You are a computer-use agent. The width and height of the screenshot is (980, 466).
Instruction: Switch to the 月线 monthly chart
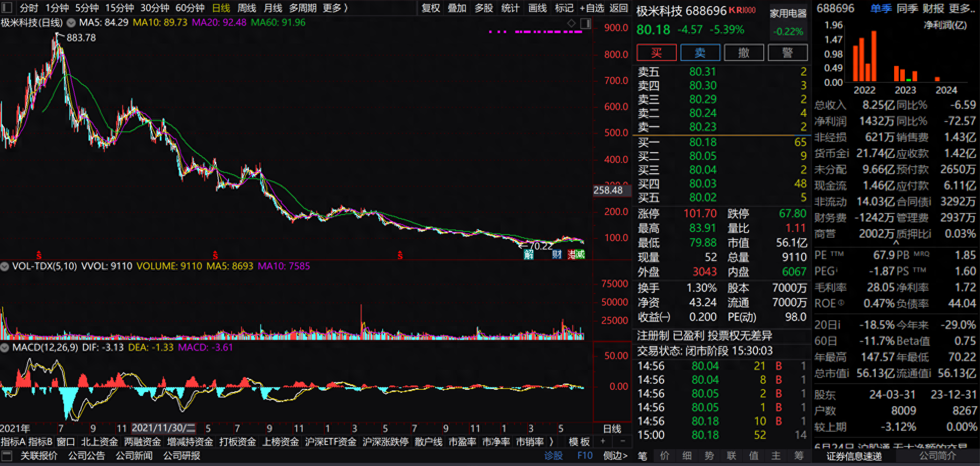(273, 8)
